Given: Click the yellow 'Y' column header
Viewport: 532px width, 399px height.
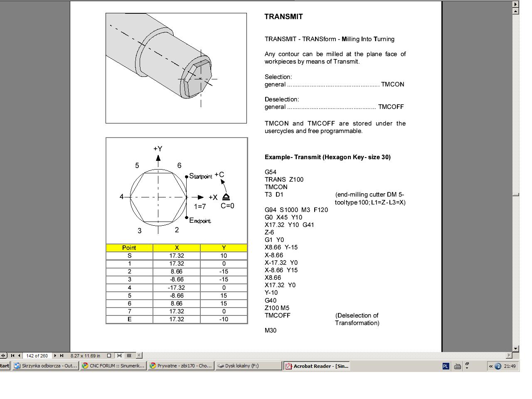Looking at the screenshot, I should coord(224,248).
